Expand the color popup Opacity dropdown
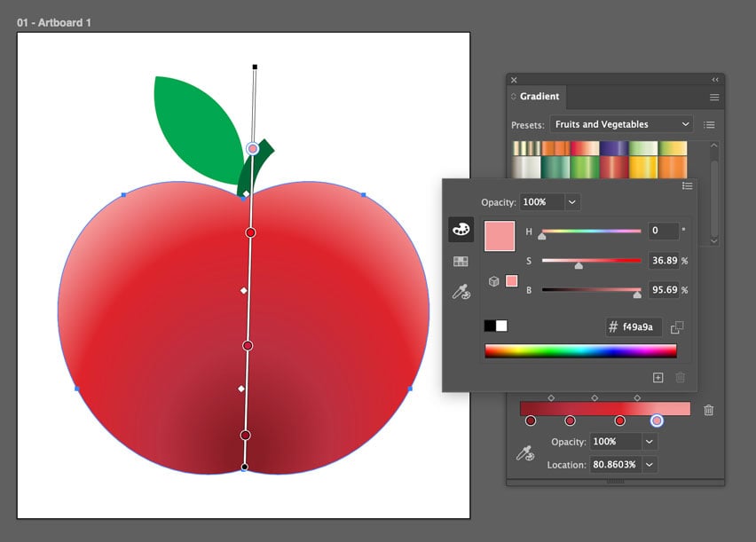756x542 pixels. click(572, 202)
